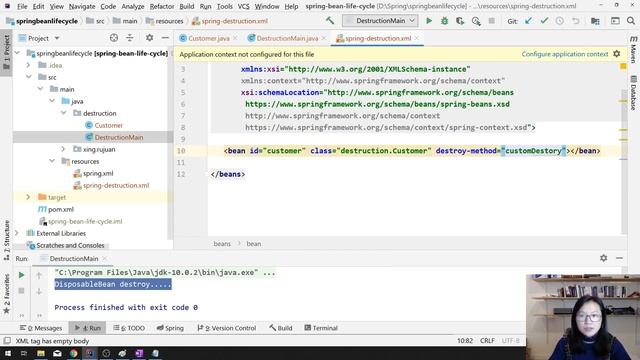Select Customer class in project tree

(x=109, y=125)
